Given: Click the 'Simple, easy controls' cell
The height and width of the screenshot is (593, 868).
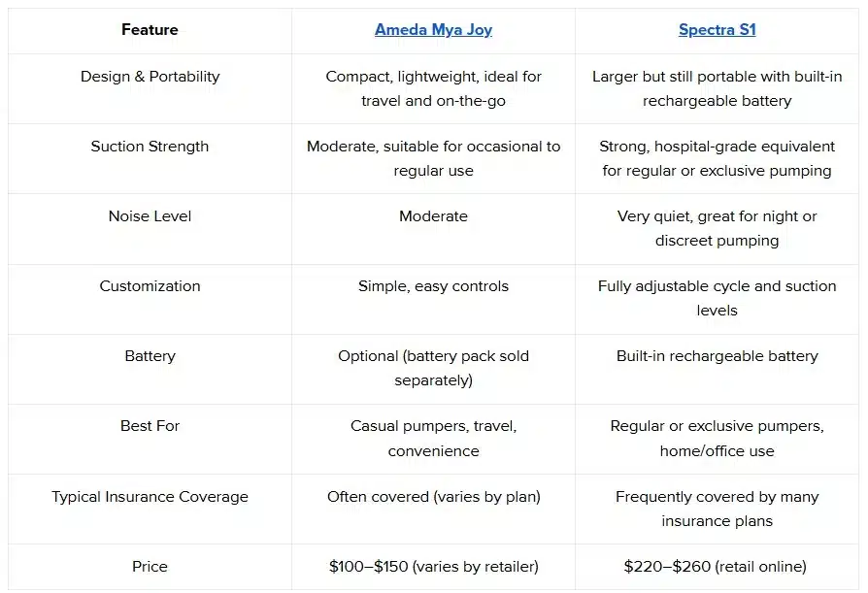Looking at the screenshot, I should click(x=433, y=286).
